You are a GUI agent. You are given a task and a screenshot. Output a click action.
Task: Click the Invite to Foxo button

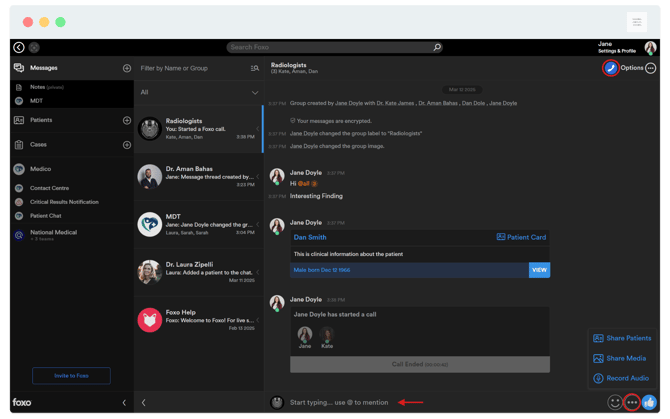[71, 375]
